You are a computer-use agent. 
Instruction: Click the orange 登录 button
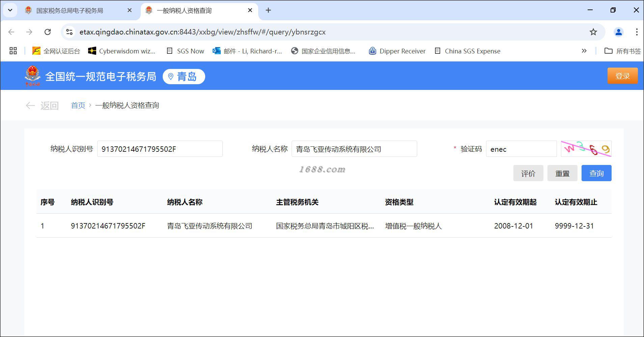coord(622,76)
